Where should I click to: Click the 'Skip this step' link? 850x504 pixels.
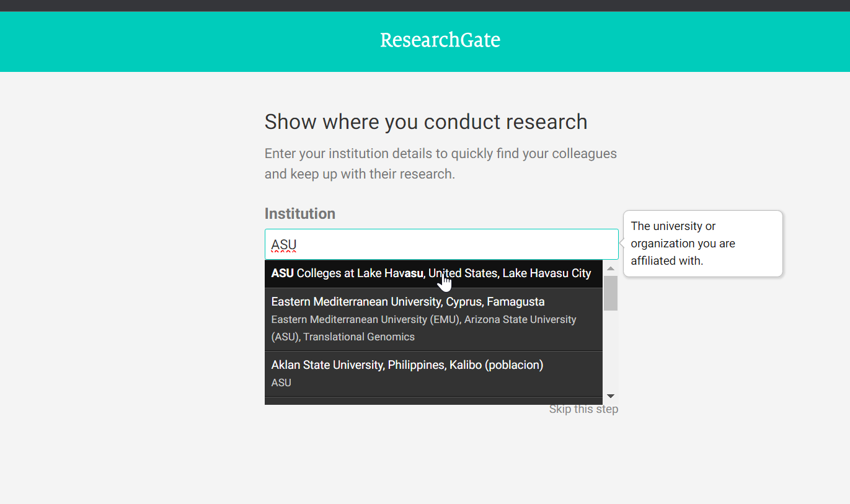583,409
